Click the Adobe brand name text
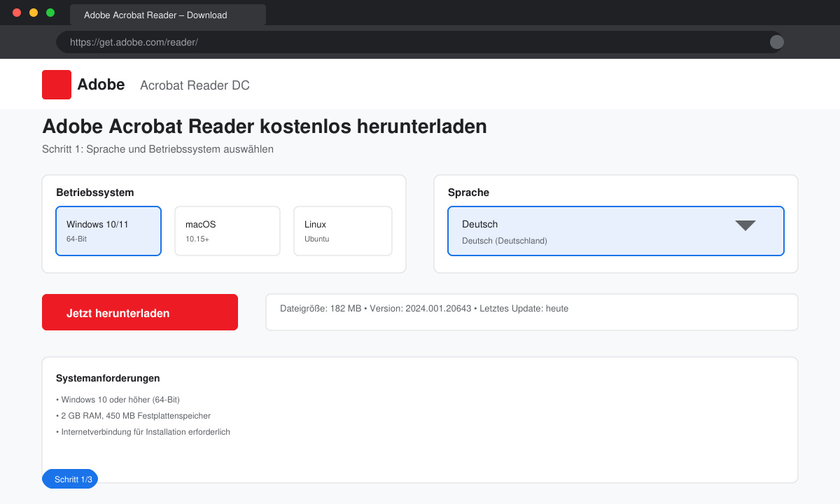840x504 pixels. coord(101,85)
